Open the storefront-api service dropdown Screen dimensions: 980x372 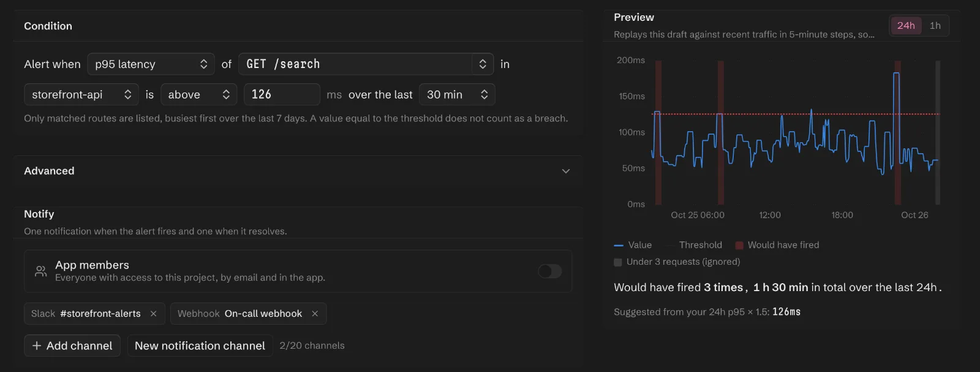coord(81,94)
